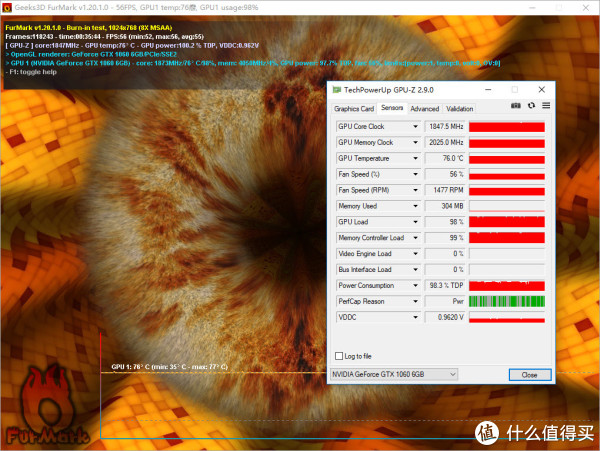Click the PerfCap Reason green graph

(507, 301)
